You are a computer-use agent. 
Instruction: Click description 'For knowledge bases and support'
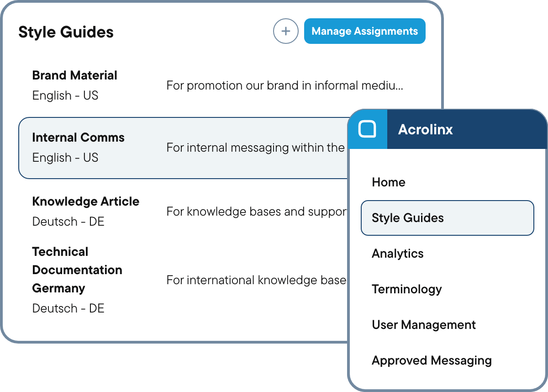coord(257,212)
